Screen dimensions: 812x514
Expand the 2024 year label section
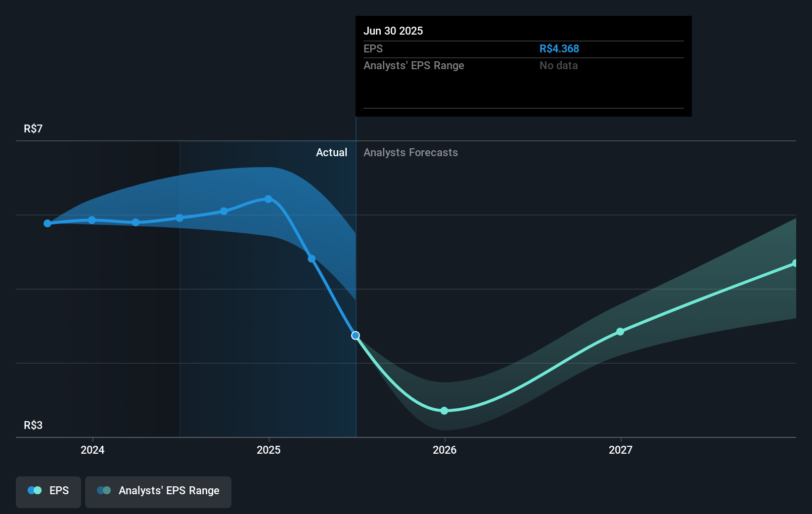pyautogui.click(x=92, y=450)
